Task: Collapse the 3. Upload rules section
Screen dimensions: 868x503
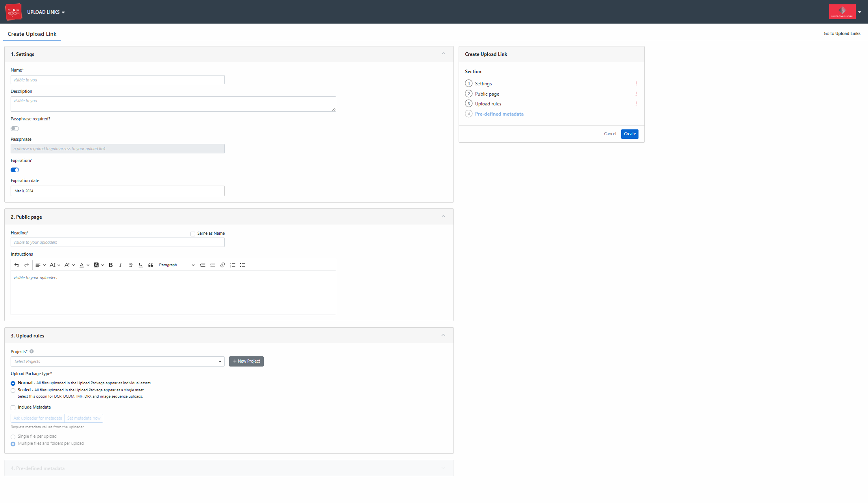Action: [x=443, y=335]
